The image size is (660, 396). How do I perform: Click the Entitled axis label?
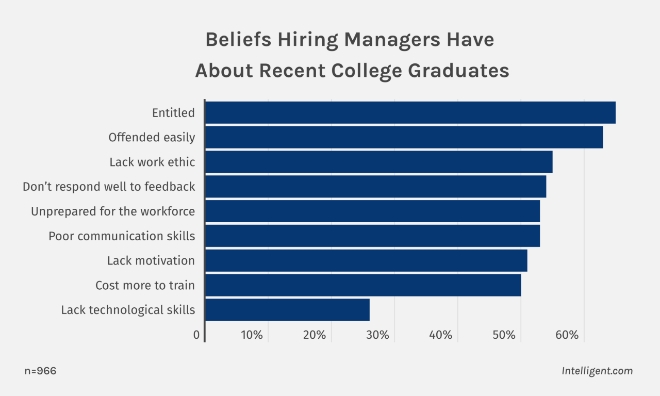(173, 113)
